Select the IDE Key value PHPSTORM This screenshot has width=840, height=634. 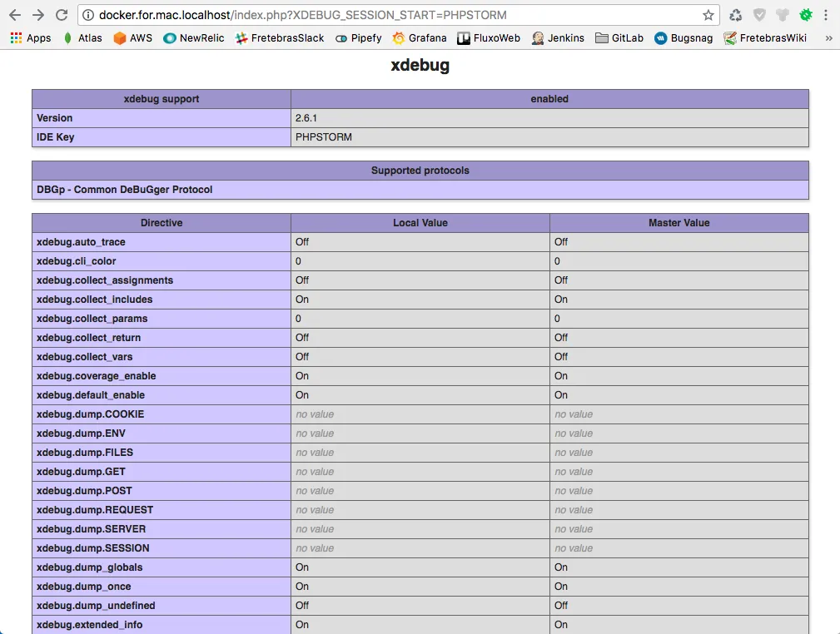[x=324, y=137]
